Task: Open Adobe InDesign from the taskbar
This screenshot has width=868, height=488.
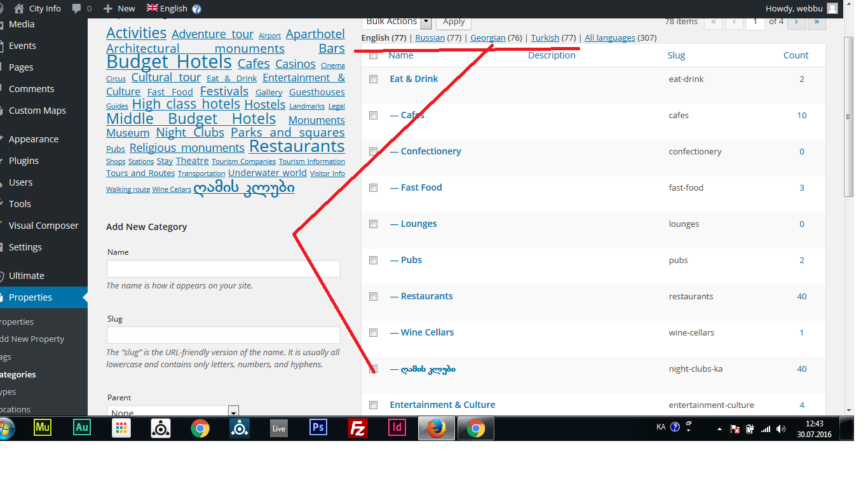Action: pyautogui.click(x=397, y=428)
